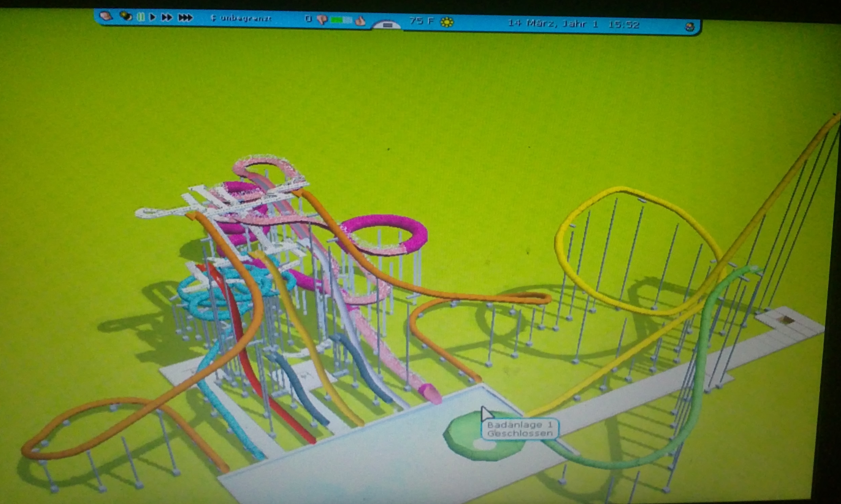
Task: Click the sun weather icon
Action: (447, 22)
